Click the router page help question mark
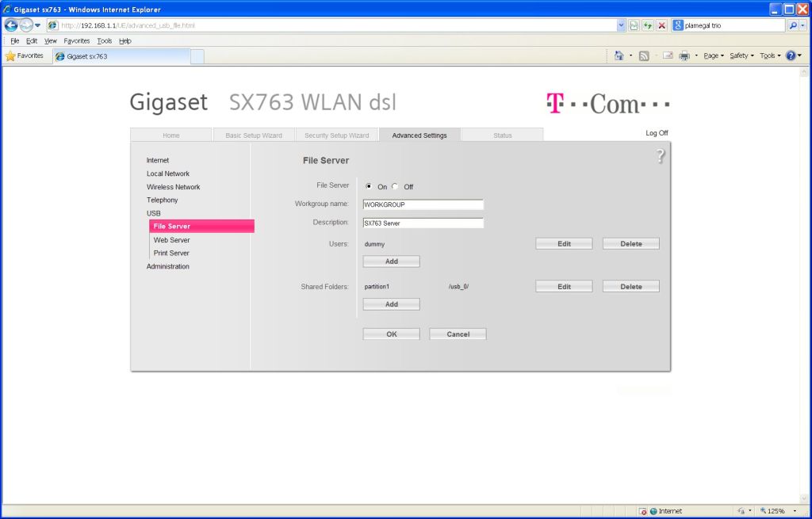 tap(661, 156)
